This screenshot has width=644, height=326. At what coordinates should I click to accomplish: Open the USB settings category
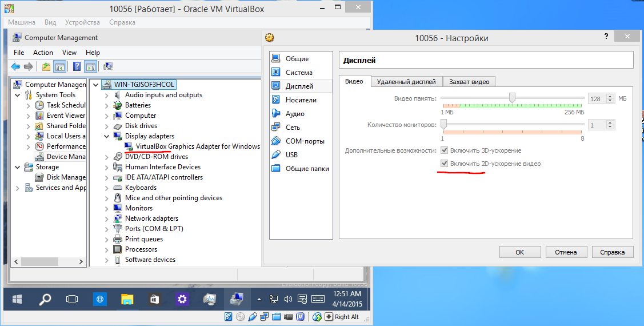[291, 154]
